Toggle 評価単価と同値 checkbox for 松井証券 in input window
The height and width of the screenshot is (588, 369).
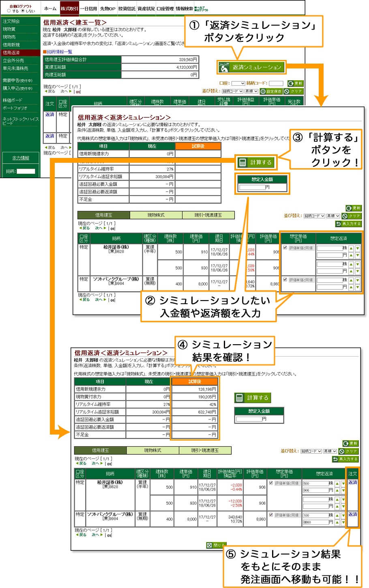(285, 247)
